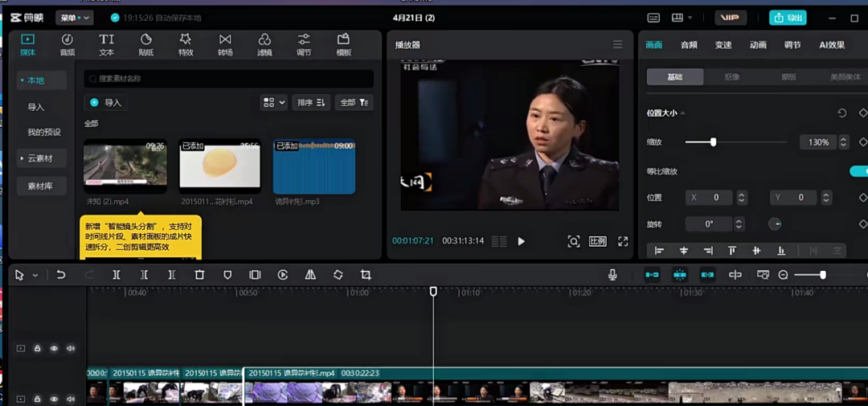Toggle eye visibility on the main video track

pyautogui.click(x=54, y=399)
